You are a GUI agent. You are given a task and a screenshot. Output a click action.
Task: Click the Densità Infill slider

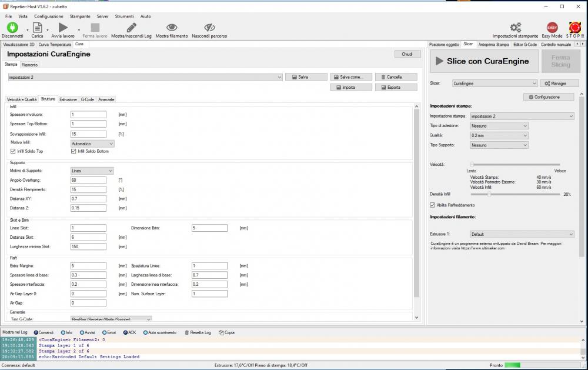point(489,194)
